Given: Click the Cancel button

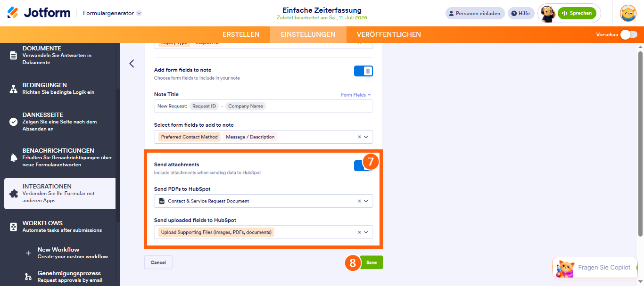Looking at the screenshot, I should pyautogui.click(x=158, y=262).
